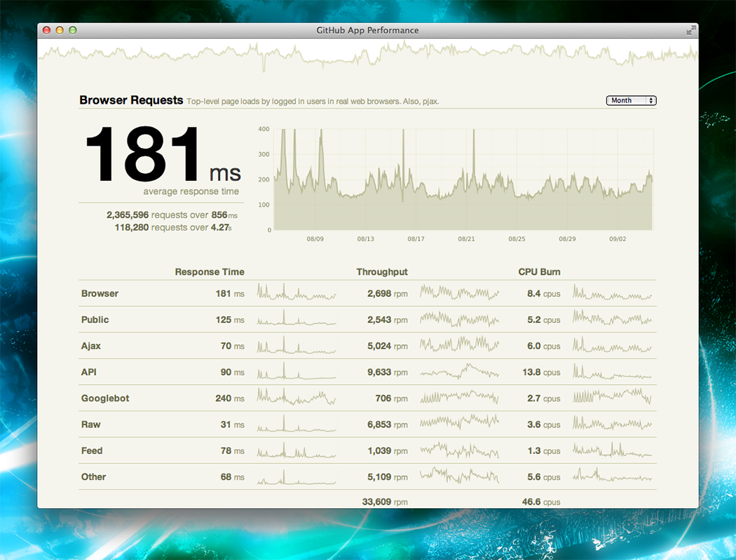Click the API throughput sparkline
Screen dimensions: 736x560
click(x=459, y=372)
